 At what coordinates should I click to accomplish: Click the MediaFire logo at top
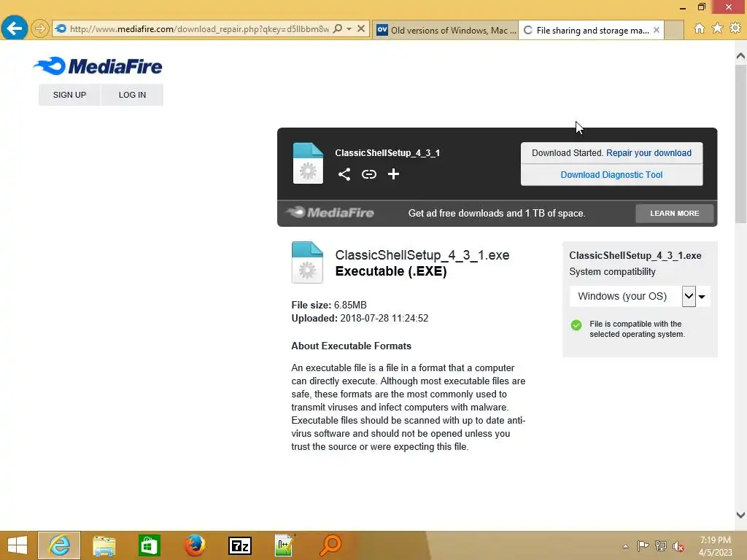[x=98, y=66]
